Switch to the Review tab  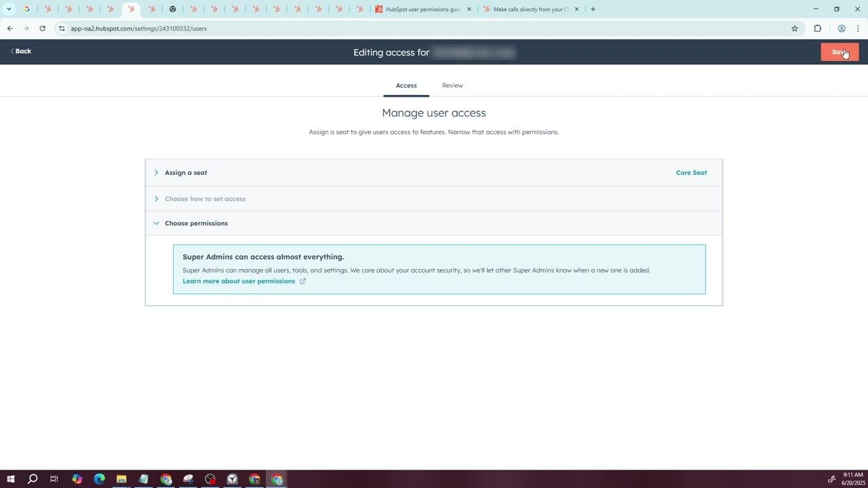tap(452, 85)
